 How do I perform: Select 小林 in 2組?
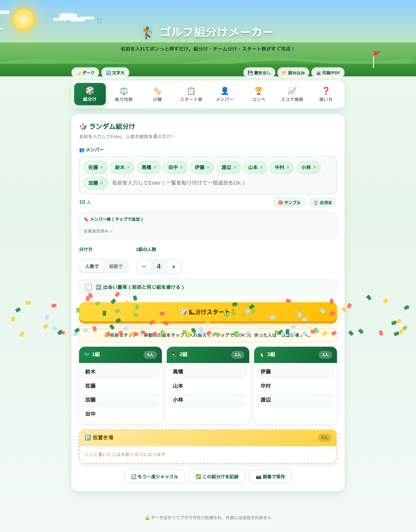click(x=208, y=400)
